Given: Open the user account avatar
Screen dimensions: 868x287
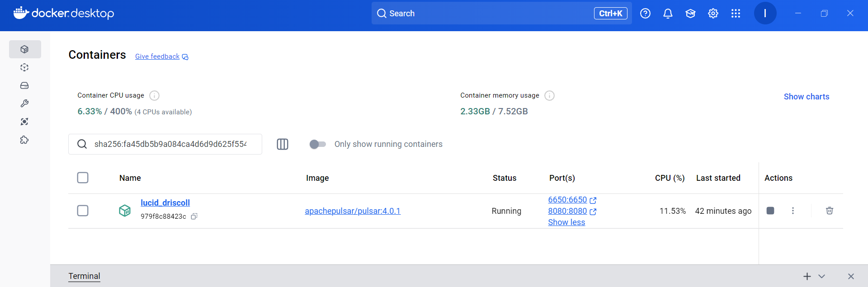Looking at the screenshot, I should coord(765,13).
